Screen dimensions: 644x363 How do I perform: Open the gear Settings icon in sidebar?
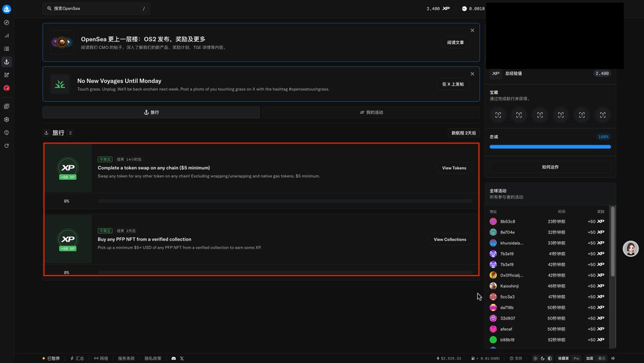6,120
